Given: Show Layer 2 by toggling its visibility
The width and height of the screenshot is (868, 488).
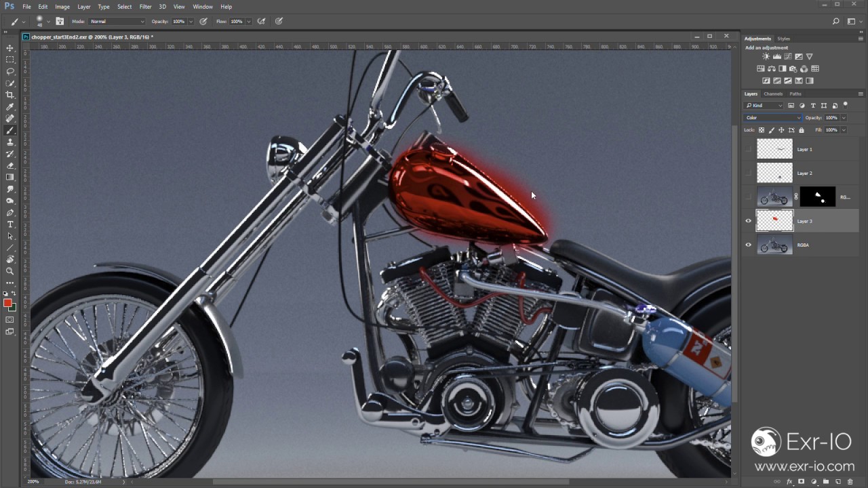Looking at the screenshot, I should coord(749,173).
